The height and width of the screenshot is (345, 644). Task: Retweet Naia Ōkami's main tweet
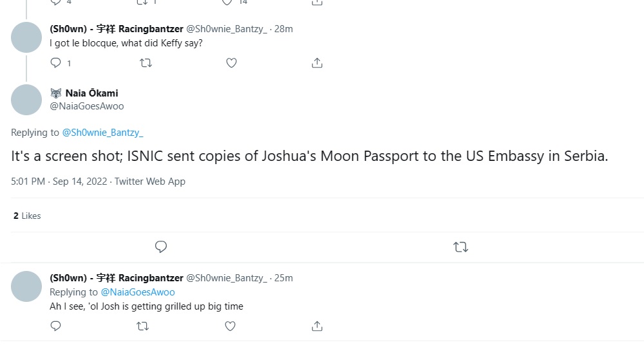[x=460, y=247]
